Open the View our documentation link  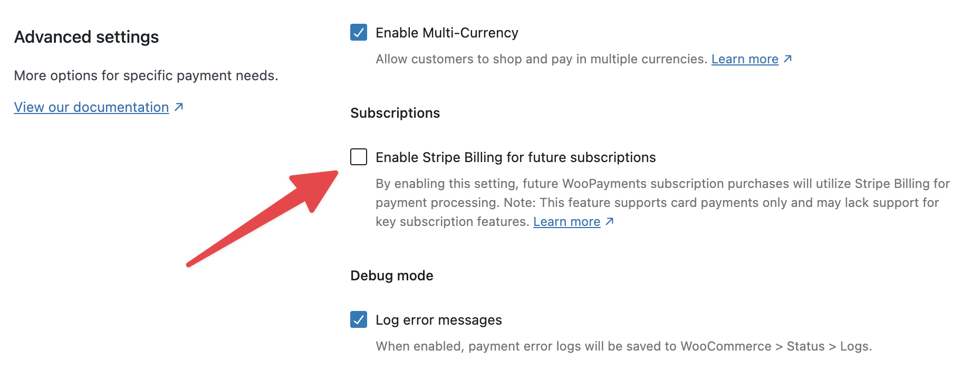pos(91,107)
